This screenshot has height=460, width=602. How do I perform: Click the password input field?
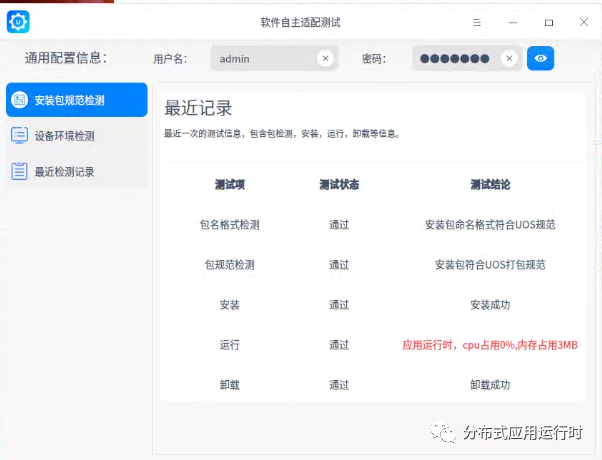467,58
